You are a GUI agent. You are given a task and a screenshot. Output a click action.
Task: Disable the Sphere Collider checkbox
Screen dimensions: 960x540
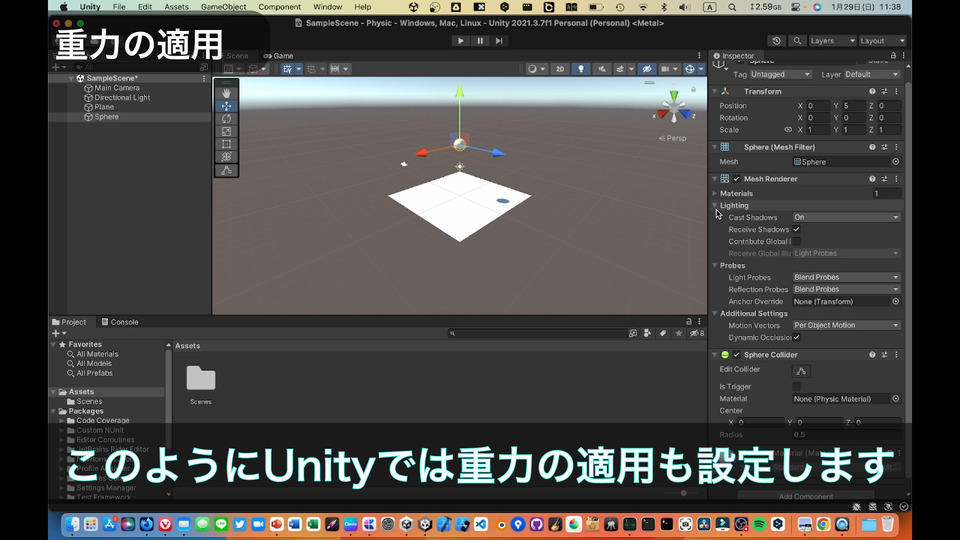pyautogui.click(x=737, y=355)
